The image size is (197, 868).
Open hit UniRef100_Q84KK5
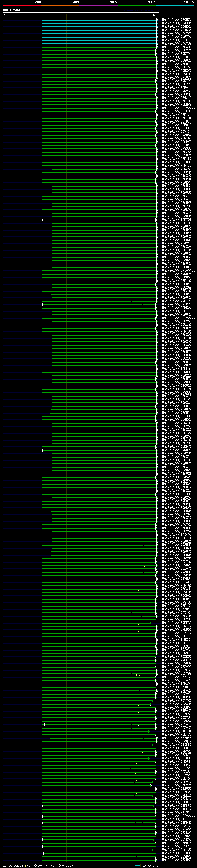point(176,419)
